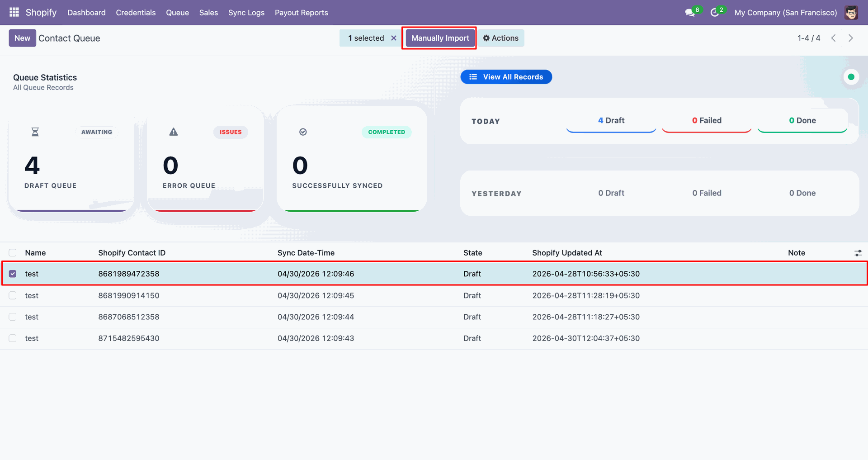
Task: Open the column options adjust icon
Action: (x=858, y=253)
